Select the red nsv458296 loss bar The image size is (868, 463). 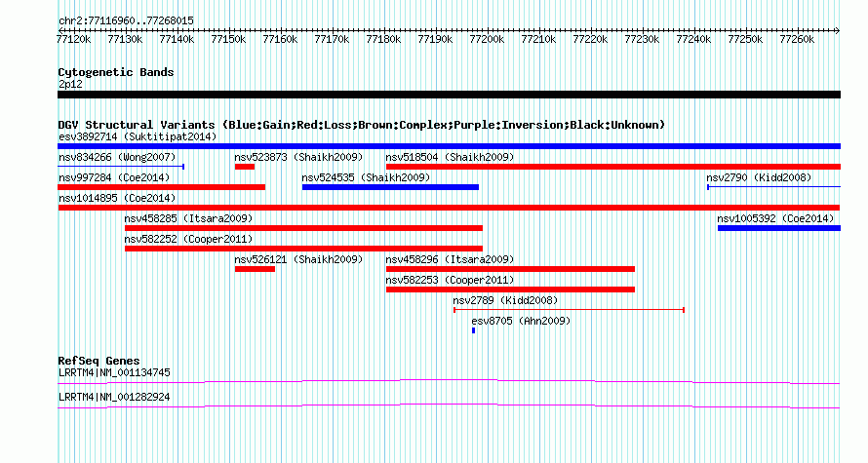point(510,269)
